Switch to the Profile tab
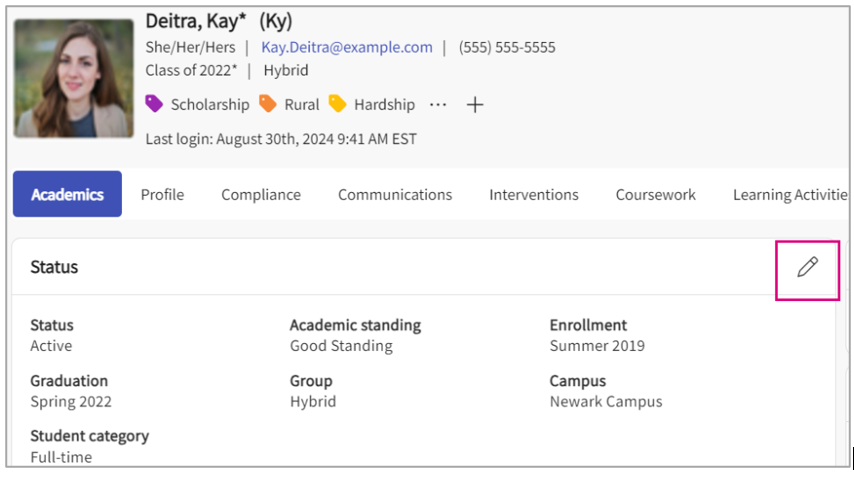The image size is (854, 478). [x=162, y=194]
